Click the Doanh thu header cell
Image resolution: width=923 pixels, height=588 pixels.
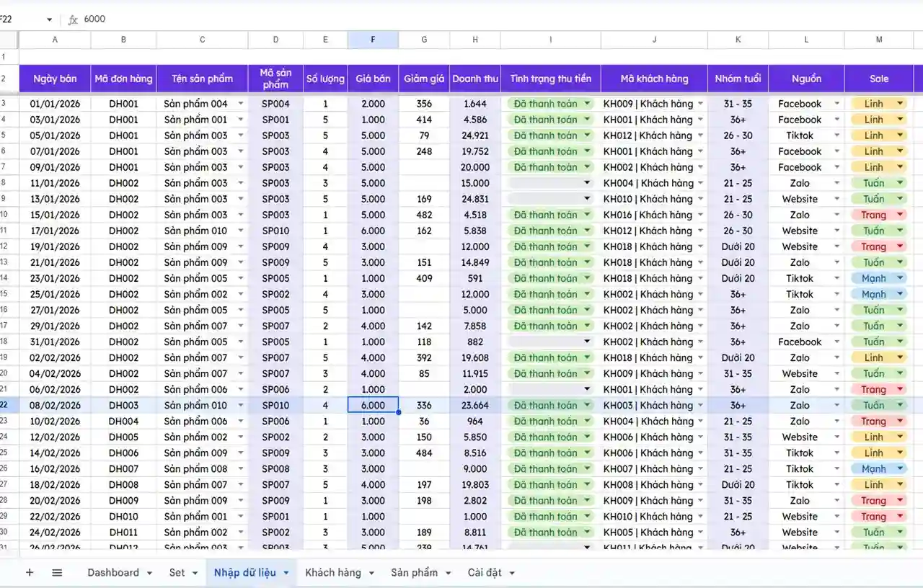pos(475,79)
